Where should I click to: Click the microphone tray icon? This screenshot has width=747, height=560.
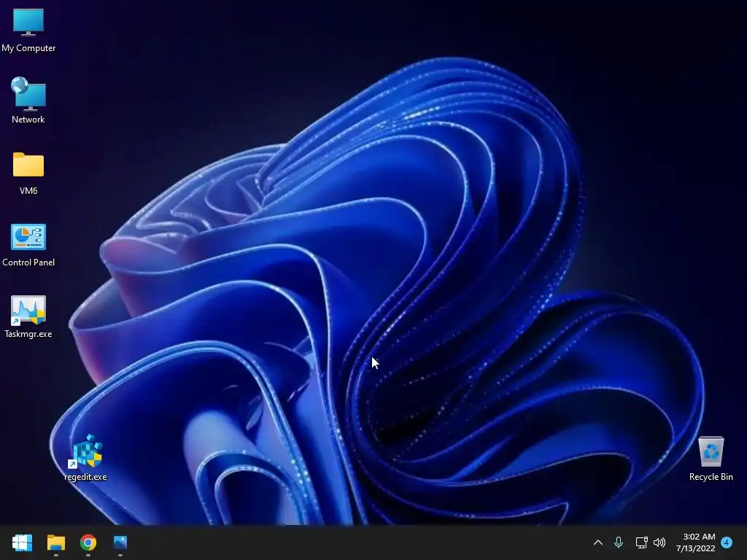pos(619,542)
